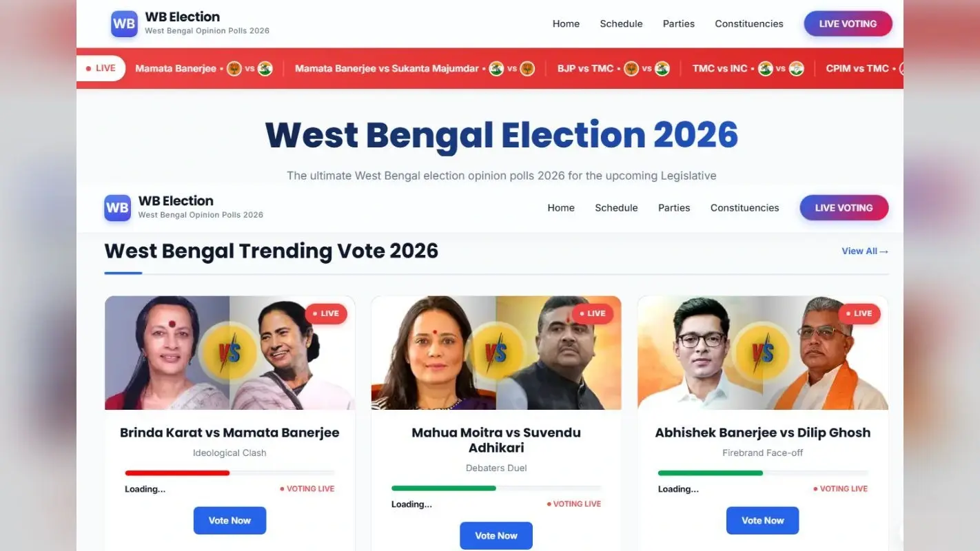Vote Now on Abhishek Banerjee vs Dilip Ghosh
Viewport: 980px width, 551px height.
click(x=762, y=521)
